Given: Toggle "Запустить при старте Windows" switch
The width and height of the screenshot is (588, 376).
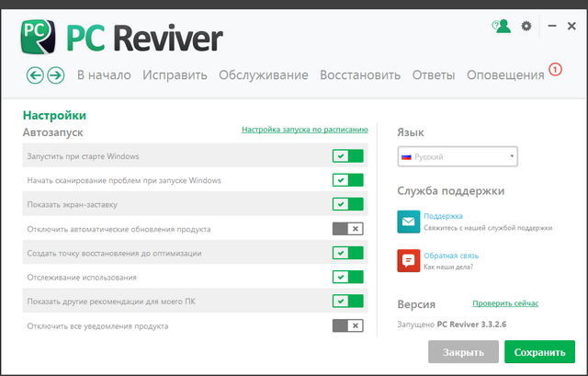Looking at the screenshot, I should coord(348,156).
